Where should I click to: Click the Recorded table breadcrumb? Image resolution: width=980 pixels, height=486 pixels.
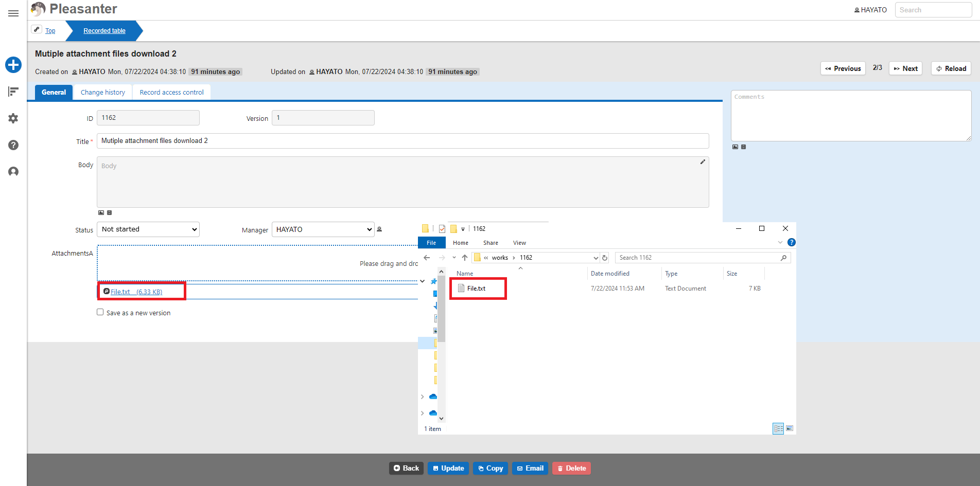tap(104, 31)
